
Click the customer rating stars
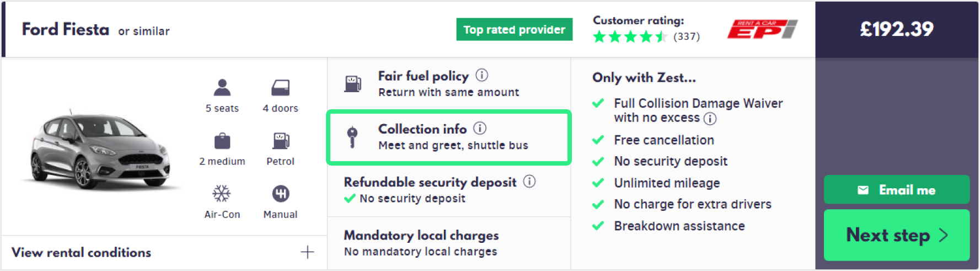coord(630,37)
